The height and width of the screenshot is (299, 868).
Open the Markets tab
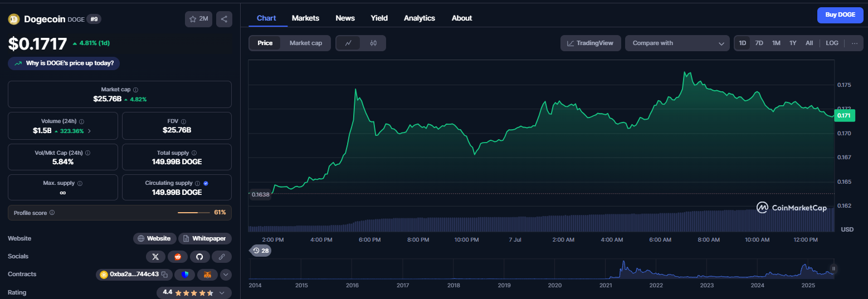tap(305, 18)
